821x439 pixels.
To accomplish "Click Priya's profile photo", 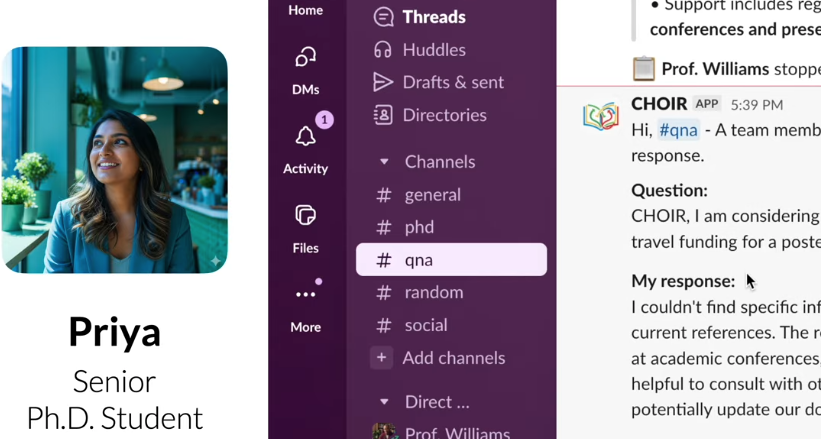I will [115, 160].
